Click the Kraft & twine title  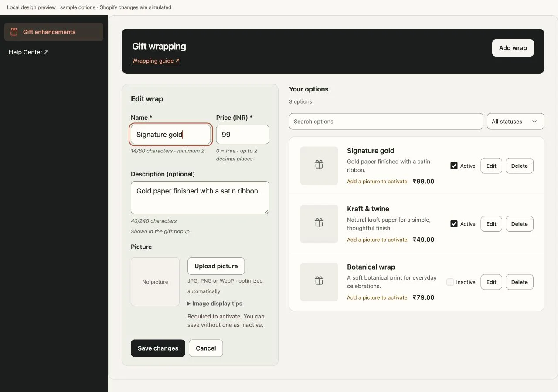(368, 209)
